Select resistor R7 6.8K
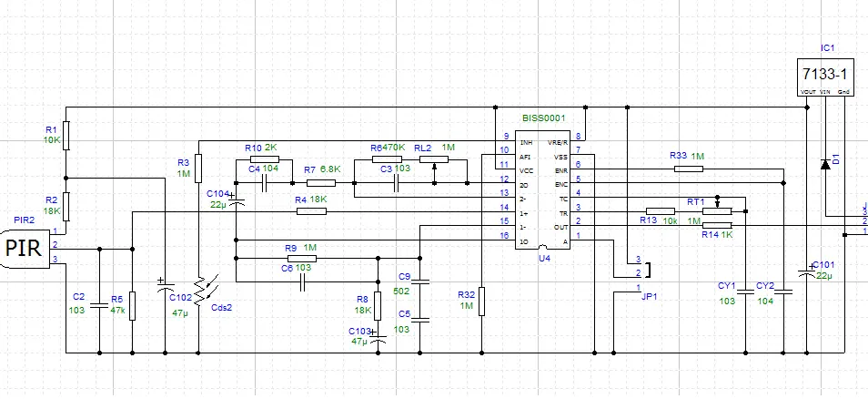The width and height of the screenshot is (868, 399). [321, 182]
